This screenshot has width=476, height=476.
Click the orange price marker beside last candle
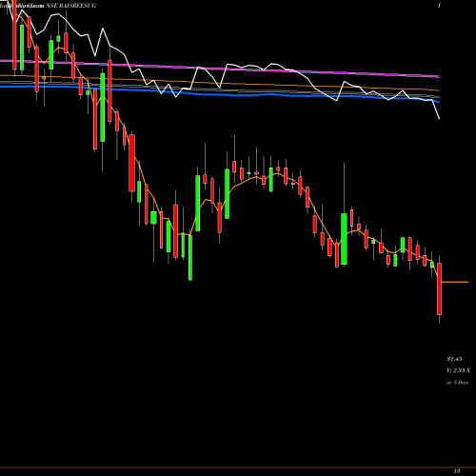(455, 282)
